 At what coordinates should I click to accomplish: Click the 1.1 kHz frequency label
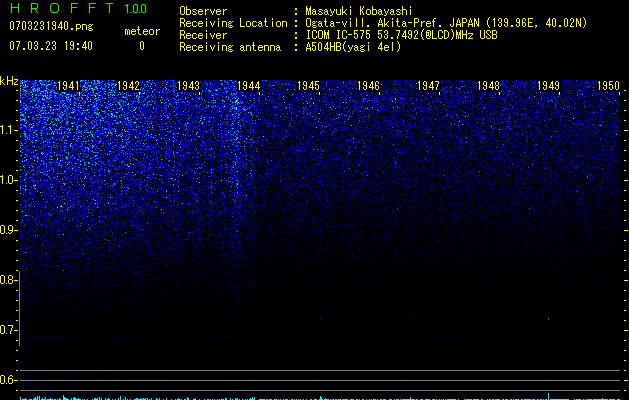[8, 130]
